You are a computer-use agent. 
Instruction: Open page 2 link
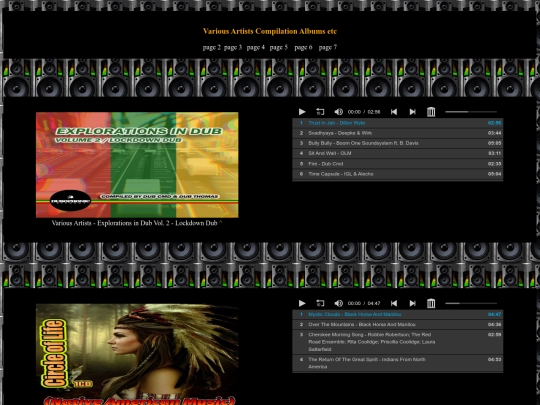(x=211, y=48)
